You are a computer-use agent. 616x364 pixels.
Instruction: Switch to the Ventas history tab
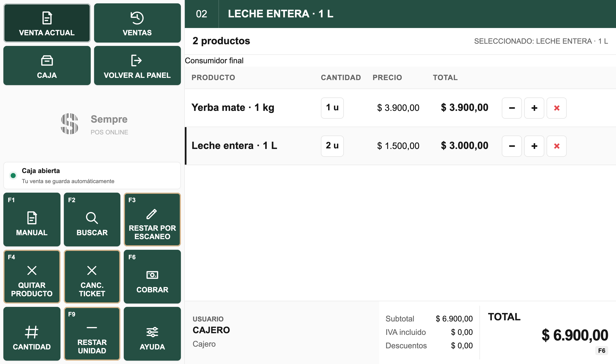coord(137,23)
